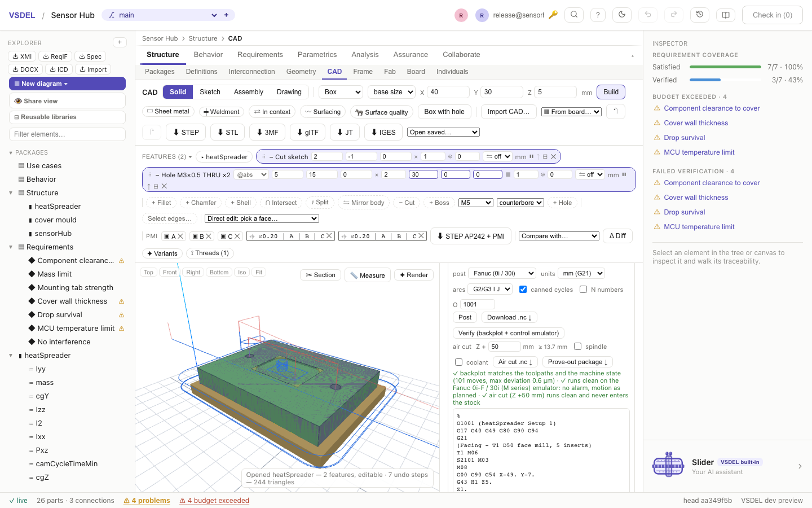Screen dimensions: 812x508
Task: Open the Fab sub-tab
Action: tap(390, 72)
